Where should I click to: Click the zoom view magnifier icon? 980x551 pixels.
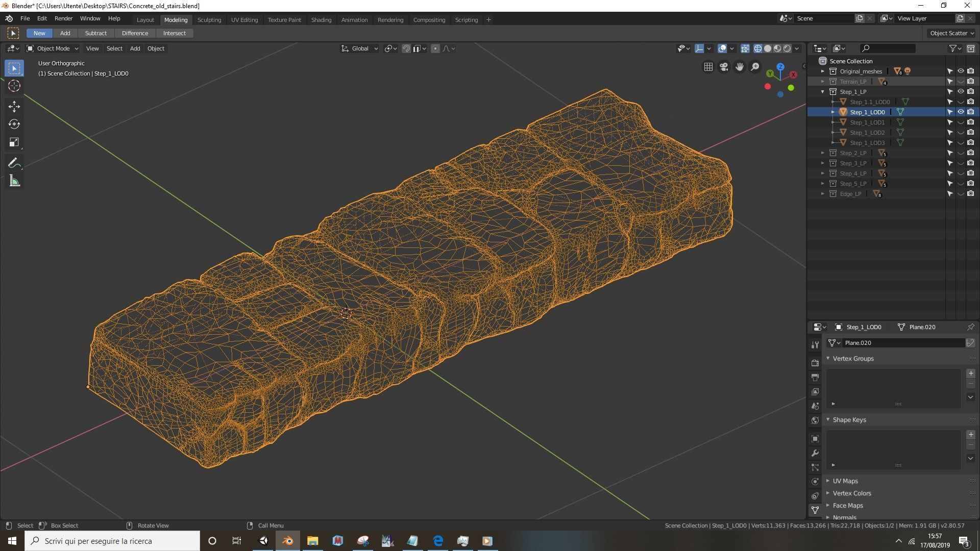tap(754, 67)
